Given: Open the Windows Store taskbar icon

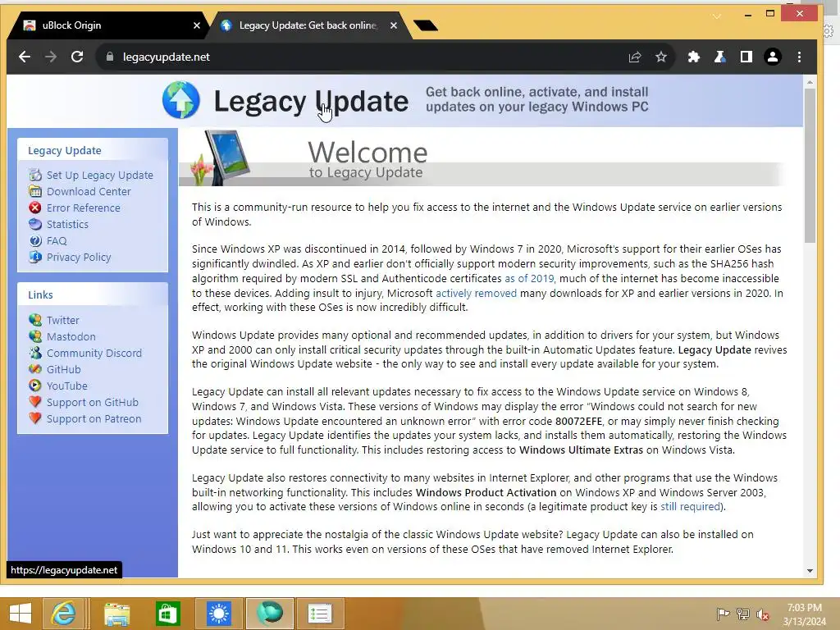Looking at the screenshot, I should click(x=167, y=614).
